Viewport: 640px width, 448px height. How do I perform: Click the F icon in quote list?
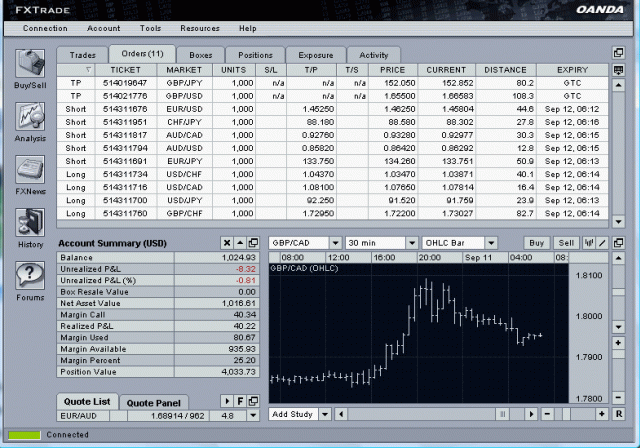point(240,401)
